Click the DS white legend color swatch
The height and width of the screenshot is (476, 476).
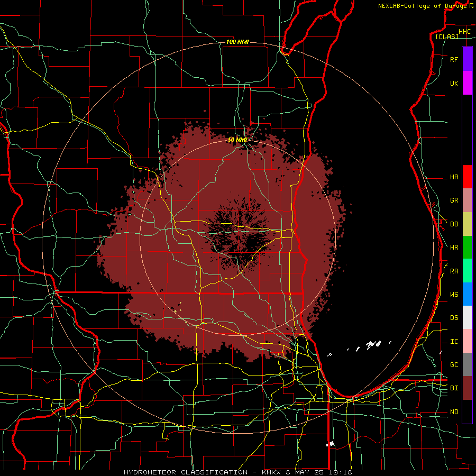467,317
